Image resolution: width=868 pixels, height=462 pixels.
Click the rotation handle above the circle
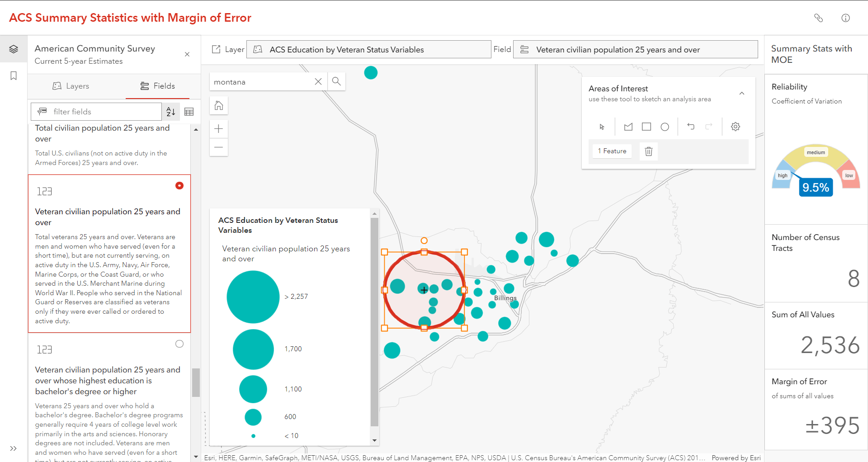[x=424, y=240]
